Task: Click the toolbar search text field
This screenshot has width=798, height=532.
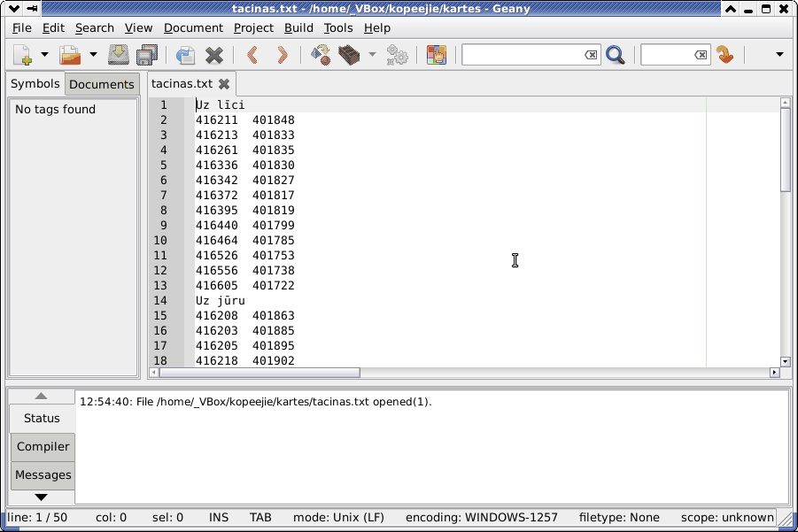Action: tap(523, 55)
